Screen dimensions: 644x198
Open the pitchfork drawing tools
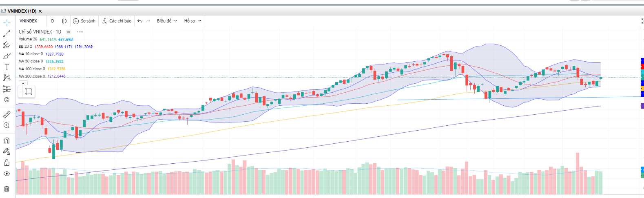pyautogui.click(x=7, y=45)
